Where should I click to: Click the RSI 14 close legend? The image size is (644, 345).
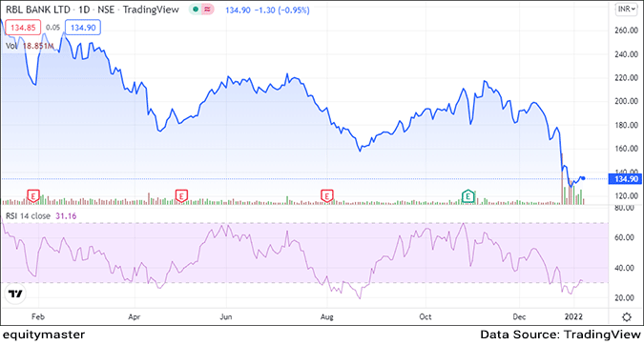28,215
